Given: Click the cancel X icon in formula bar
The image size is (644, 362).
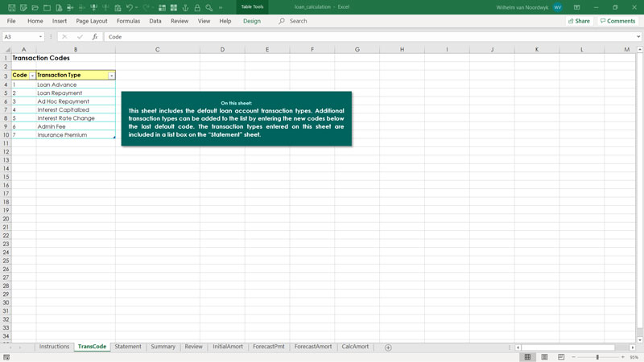Looking at the screenshot, I should coord(64,36).
